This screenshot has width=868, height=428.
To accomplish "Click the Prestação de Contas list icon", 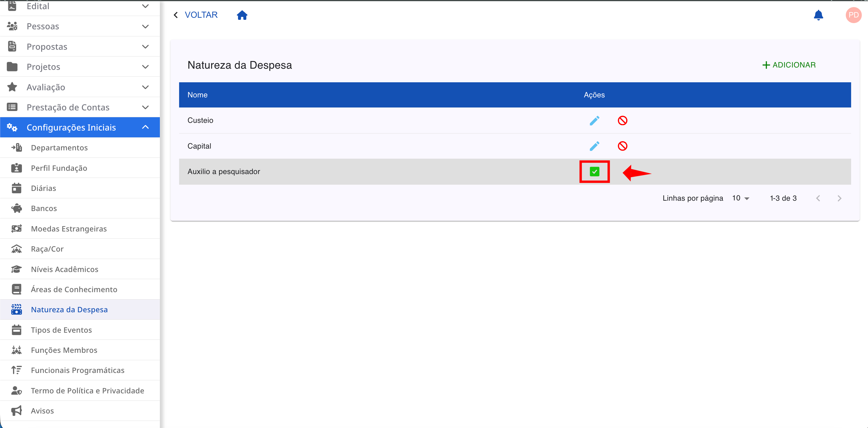I will [12, 107].
